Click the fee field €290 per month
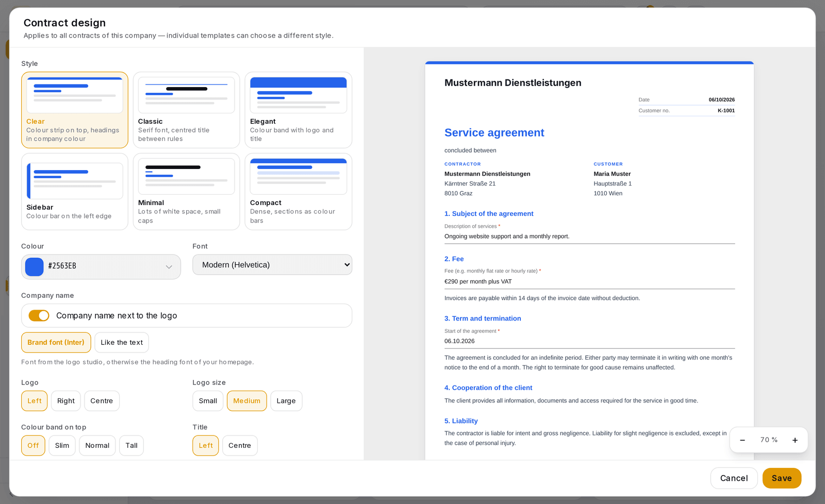Image resolution: width=825 pixels, height=504 pixels. tap(589, 282)
